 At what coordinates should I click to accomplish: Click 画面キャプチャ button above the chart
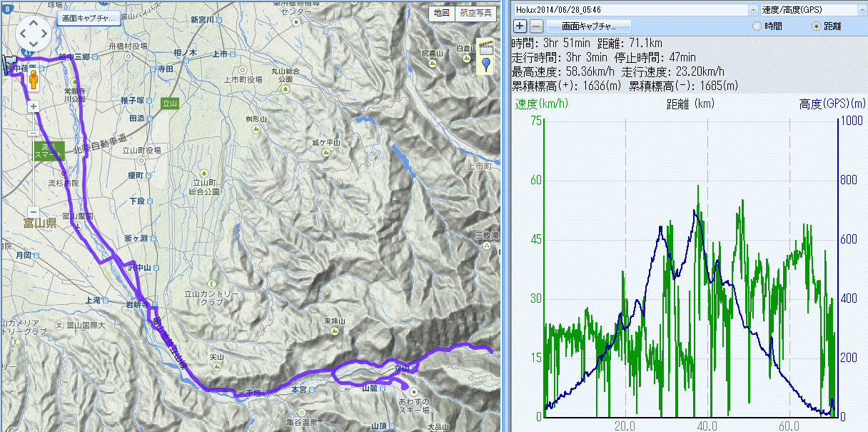(x=589, y=26)
